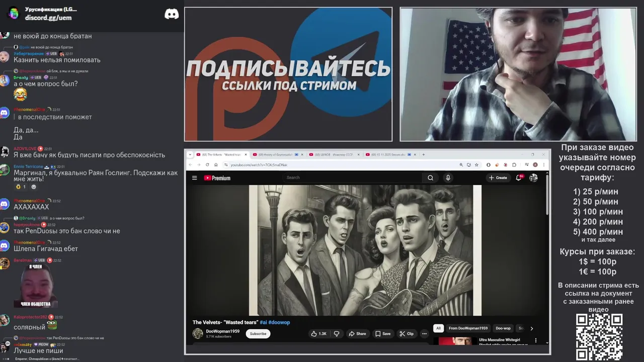Viewport: 644px width, 362px height.
Task: Switch to the 'theory of Goymosativity' tab
Action: pyautogui.click(x=277, y=154)
